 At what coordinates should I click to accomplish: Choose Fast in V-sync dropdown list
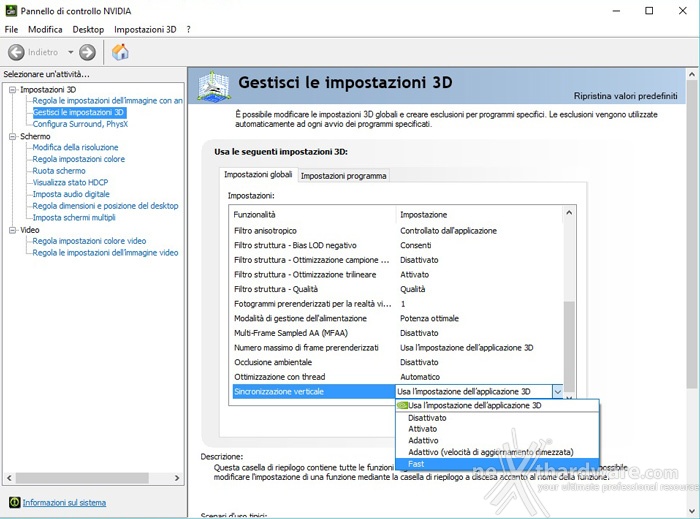coord(497,464)
